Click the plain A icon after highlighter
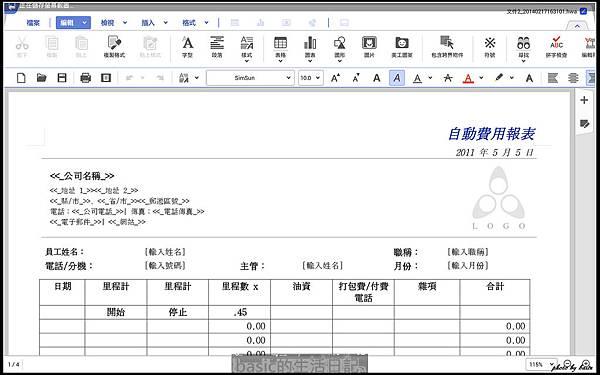The width and height of the screenshot is (600, 375). coord(529,78)
